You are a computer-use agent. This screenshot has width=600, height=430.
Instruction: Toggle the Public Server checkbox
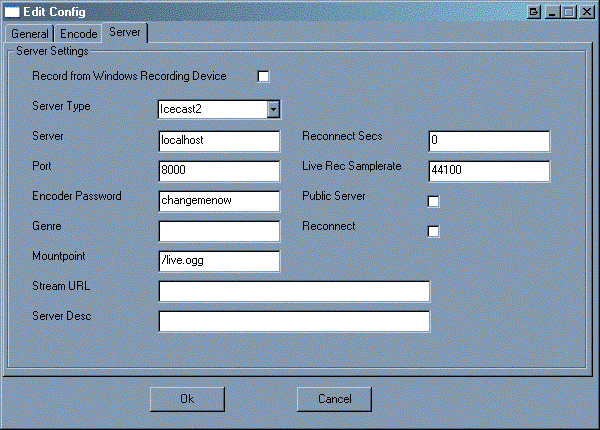pyautogui.click(x=434, y=201)
